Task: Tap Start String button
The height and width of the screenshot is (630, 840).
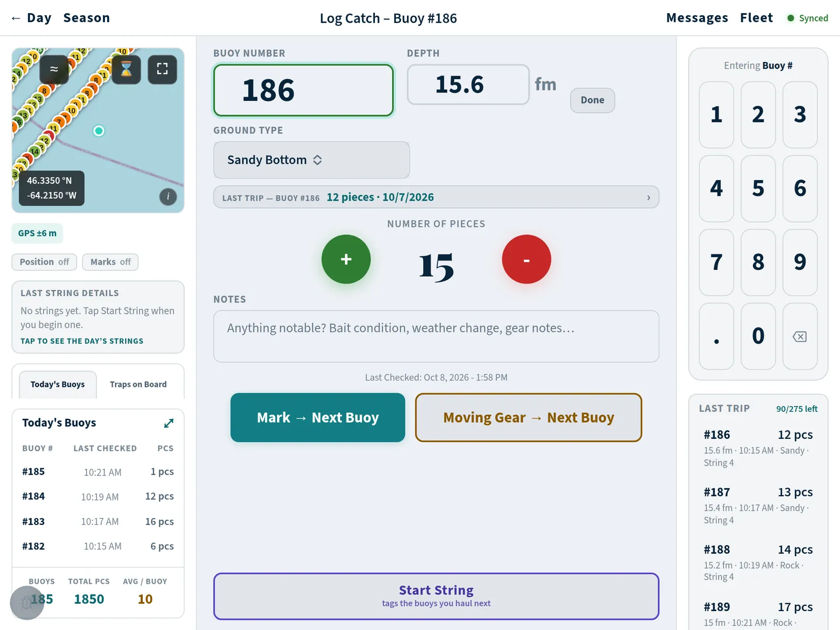Action: pyautogui.click(x=436, y=596)
